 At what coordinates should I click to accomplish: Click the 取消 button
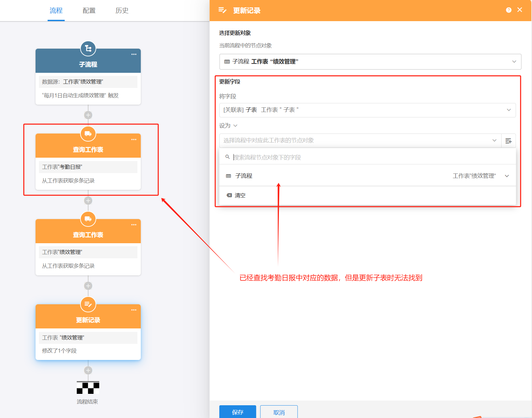pos(279,412)
